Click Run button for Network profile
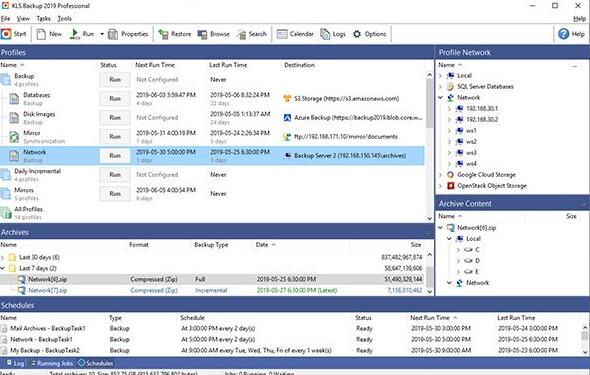The width and height of the screenshot is (590, 375). [x=115, y=156]
